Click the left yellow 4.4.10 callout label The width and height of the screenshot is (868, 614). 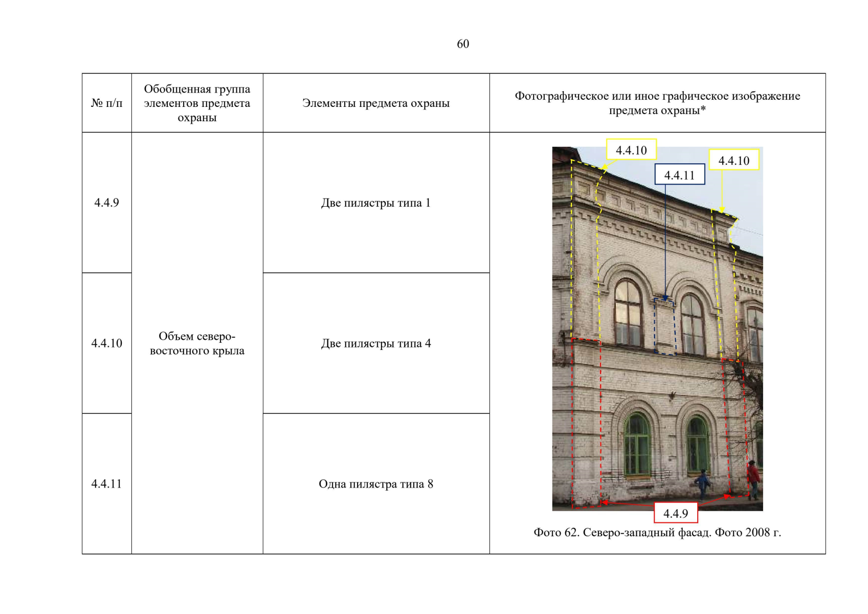[631, 150]
